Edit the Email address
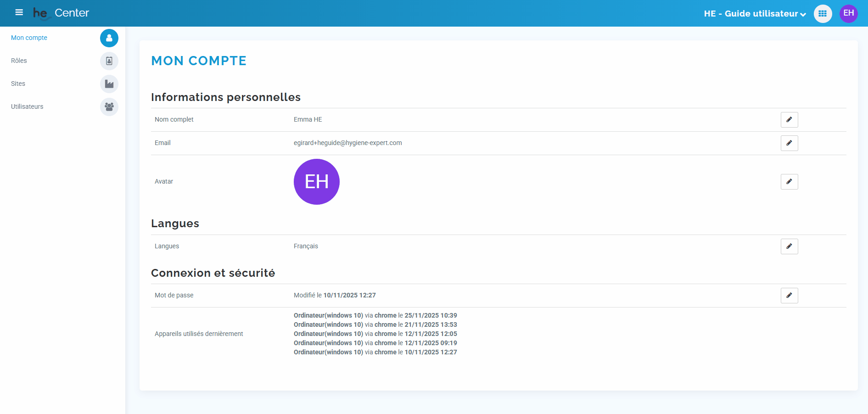The height and width of the screenshot is (414, 868). click(x=789, y=143)
